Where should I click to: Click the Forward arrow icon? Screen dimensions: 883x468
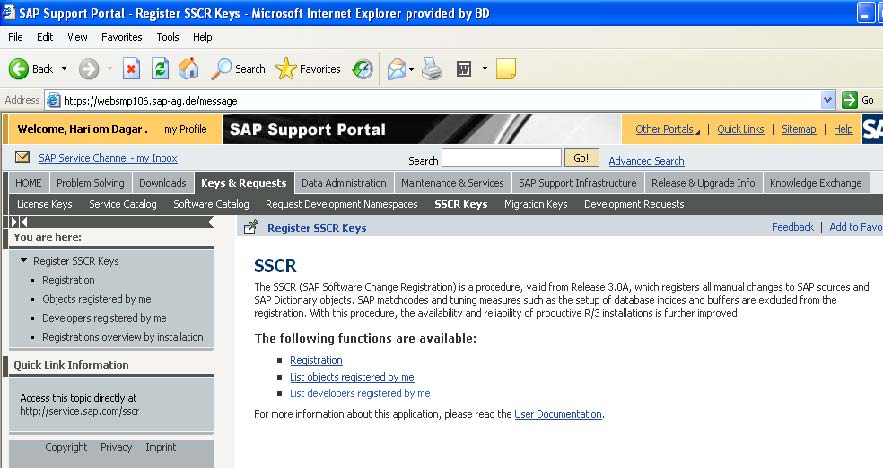(x=88, y=69)
